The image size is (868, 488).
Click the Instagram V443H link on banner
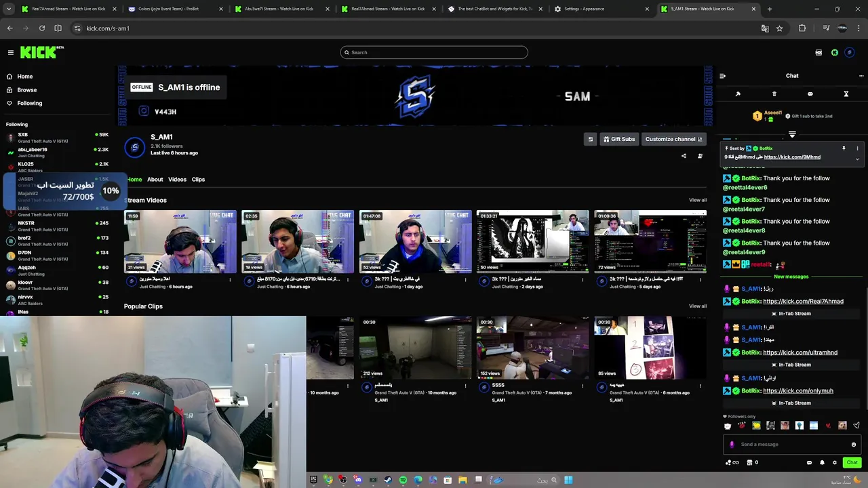(x=158, y=112)
